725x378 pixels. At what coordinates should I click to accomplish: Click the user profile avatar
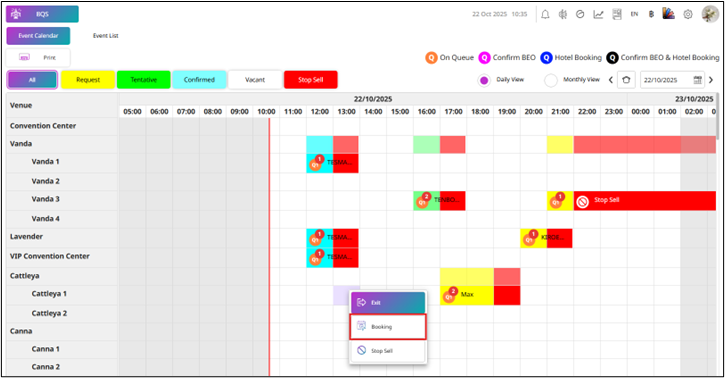[x=710, y=14]
